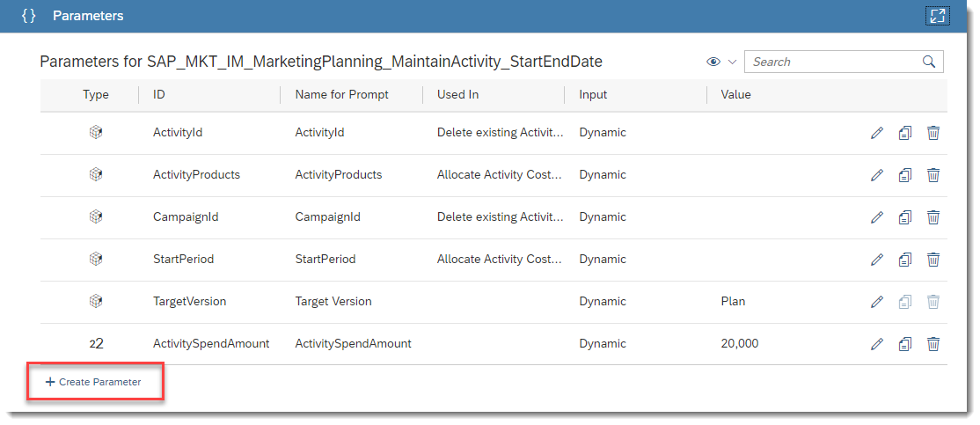The height and width of the screenshot is (425, 980).
Task: Click 'Delete existing Activit…' in CampaignId row
Action: pyautogui.click(x=500, y=216)
